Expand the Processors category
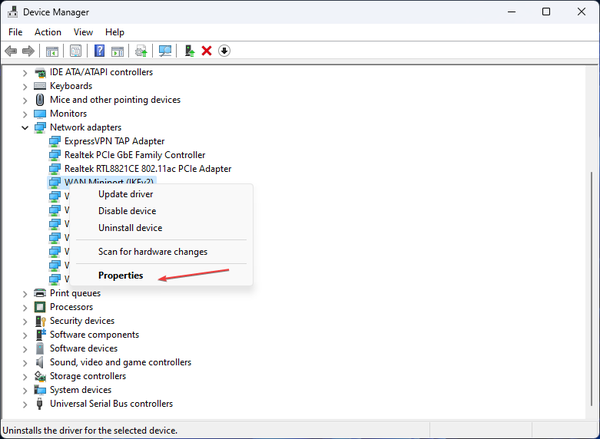The height and width of the screenshot is (439, 600). point(25,307)
